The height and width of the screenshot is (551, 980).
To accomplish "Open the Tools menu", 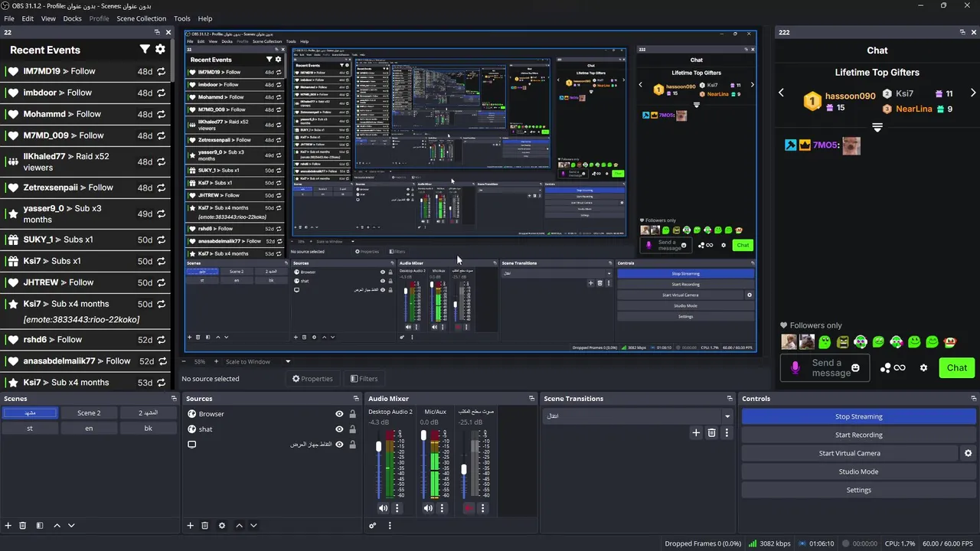I will (182, 18).
